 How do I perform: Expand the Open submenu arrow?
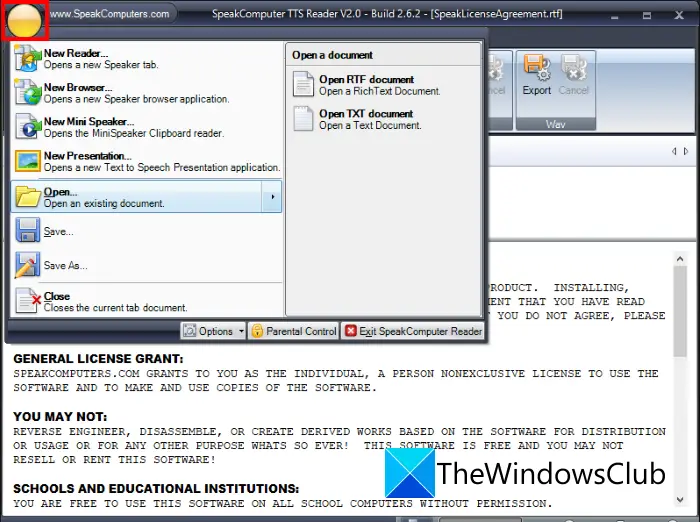(272, 196)
